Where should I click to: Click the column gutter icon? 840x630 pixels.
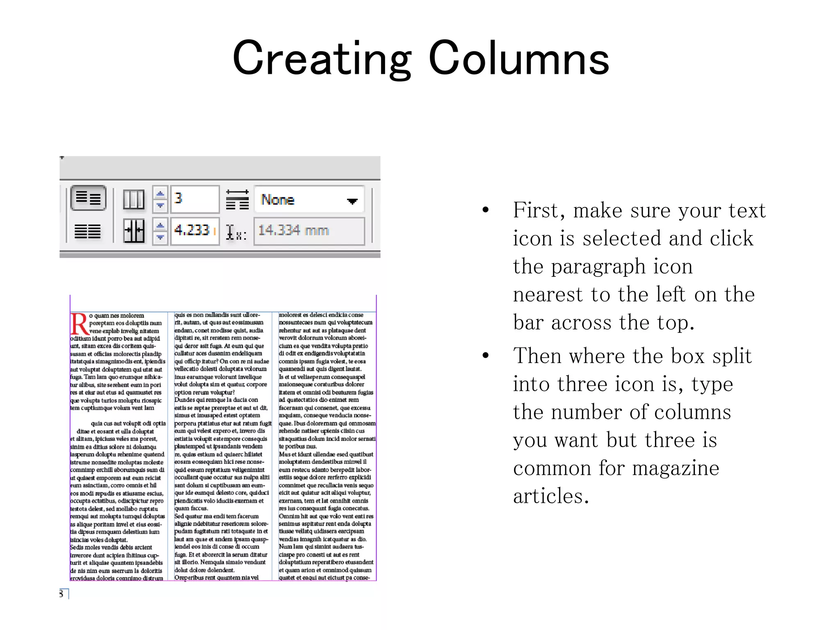click(x=134, y=231)
